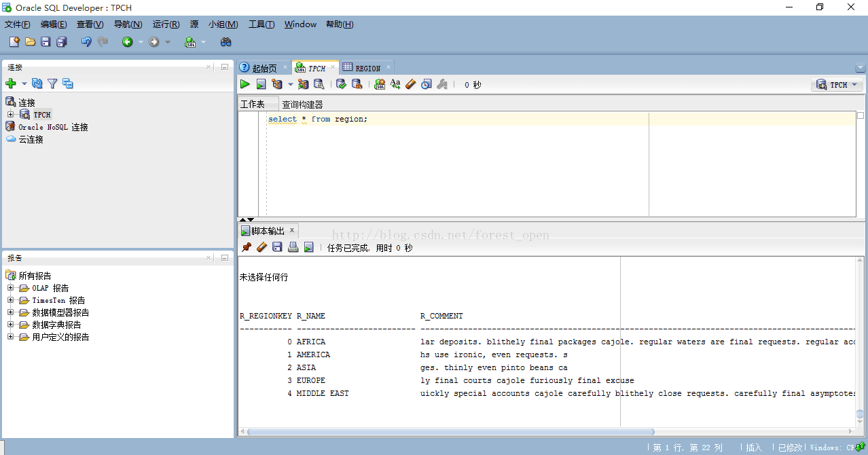Click the Explain Plan icon in worksheet toolbar
The height and width of the screenshot is (455, 868).
277,84
